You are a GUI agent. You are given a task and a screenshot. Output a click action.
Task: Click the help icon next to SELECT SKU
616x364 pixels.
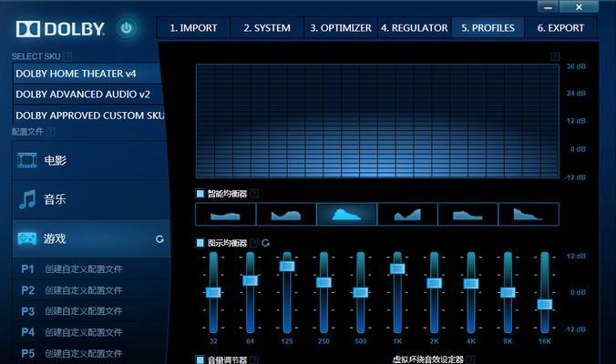pos(67,56)
